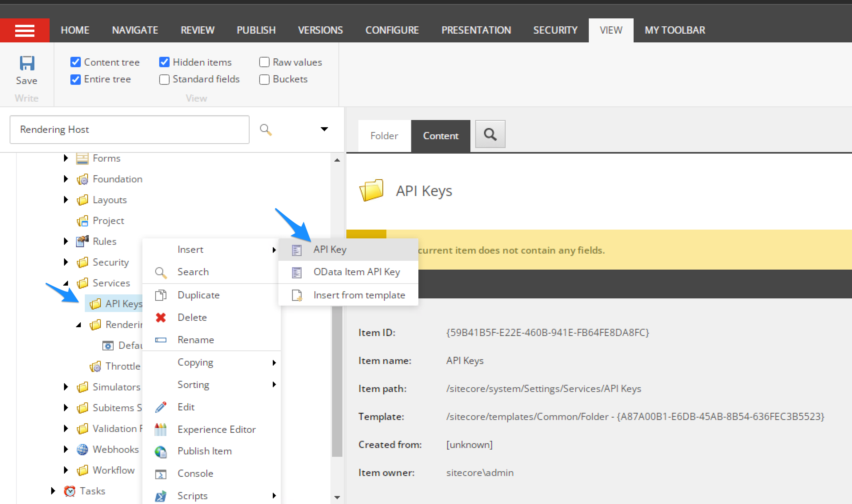The height and width of the screenshot is (504, 852).
Task: Open the search tab magnifier button
Action: [490, 134]
